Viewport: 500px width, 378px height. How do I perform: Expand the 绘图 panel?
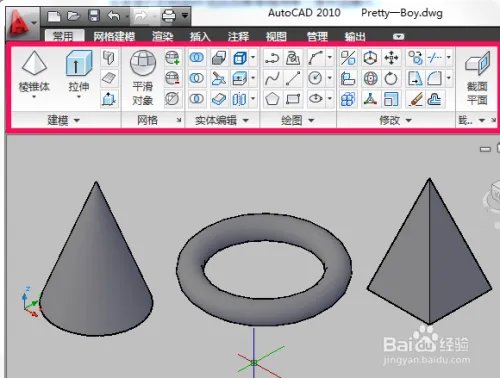click(297, 120)
